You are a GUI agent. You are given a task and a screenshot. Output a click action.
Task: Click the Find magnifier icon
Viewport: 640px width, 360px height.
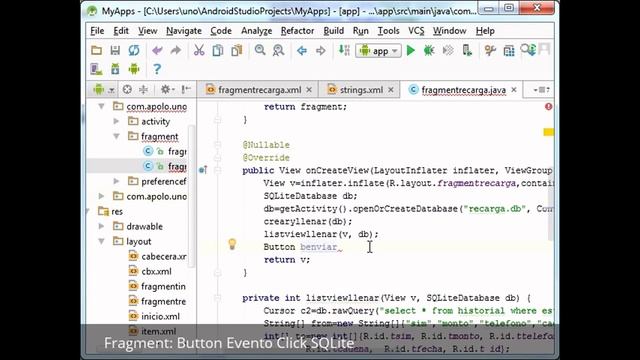(x=260, y=51)
